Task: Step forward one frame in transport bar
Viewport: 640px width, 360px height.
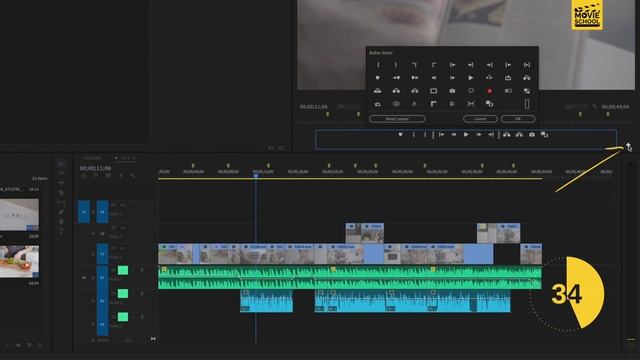Action: (479, 135)
